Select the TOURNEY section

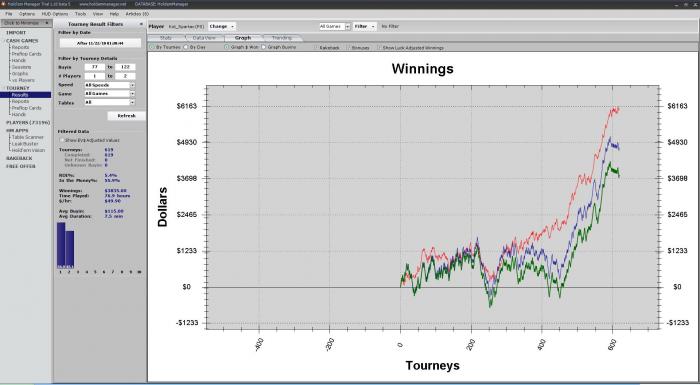tap(17, 88)
